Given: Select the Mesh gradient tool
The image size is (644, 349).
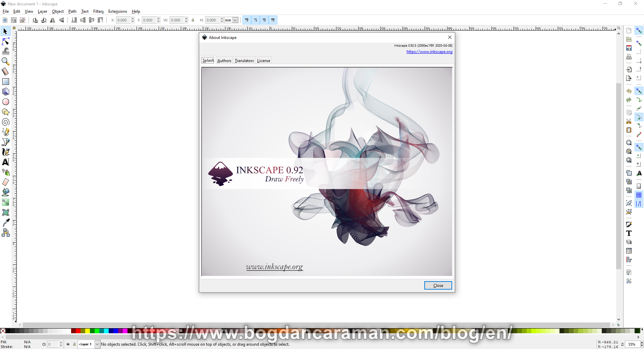Looking at the screenshot, I should tap(5, 212).
